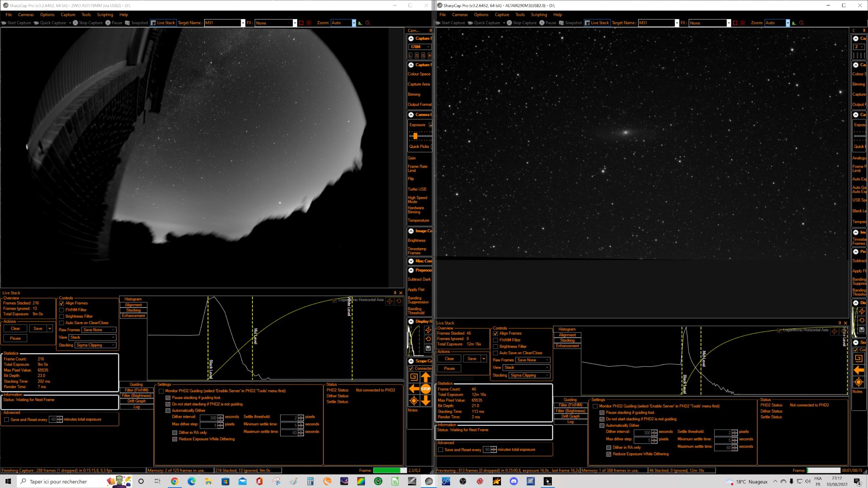
Task: Collapse Scope Controls panel in left window
Action: click(411, 361)
